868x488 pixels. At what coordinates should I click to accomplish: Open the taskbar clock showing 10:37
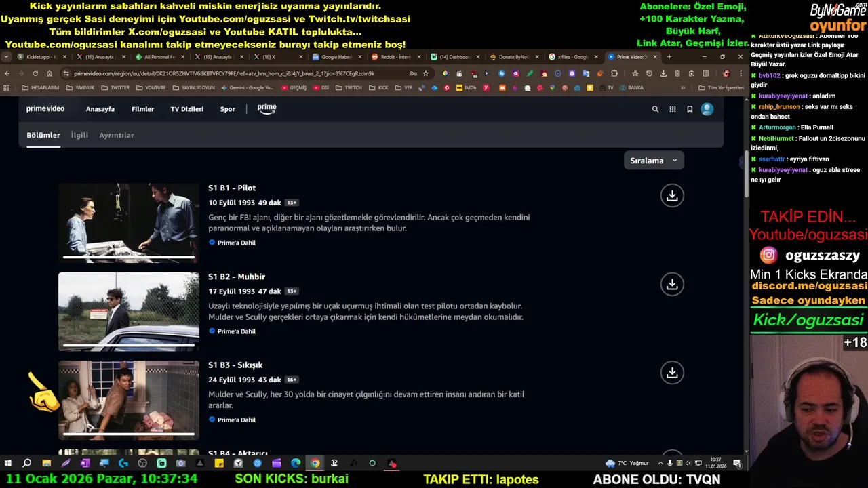tap(715, 464)
